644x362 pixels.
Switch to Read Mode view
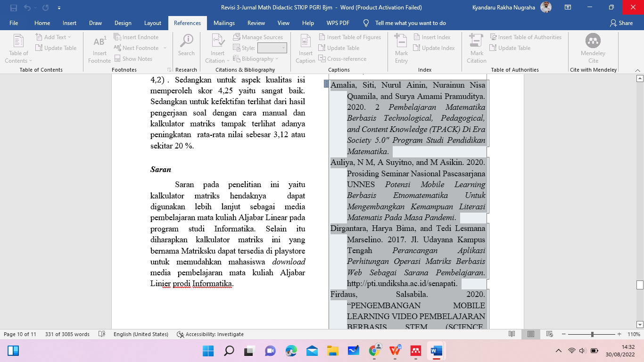(x=512, y=334)
